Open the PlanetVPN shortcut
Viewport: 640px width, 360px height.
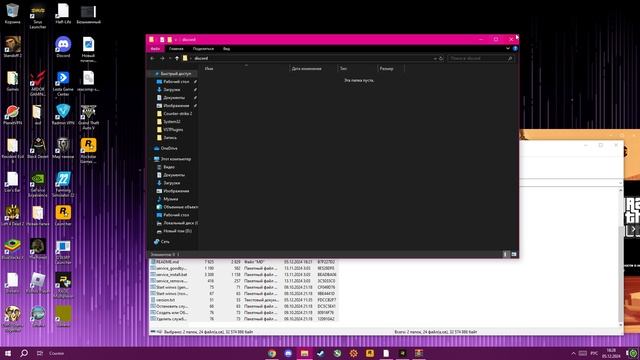coord(12,114)
